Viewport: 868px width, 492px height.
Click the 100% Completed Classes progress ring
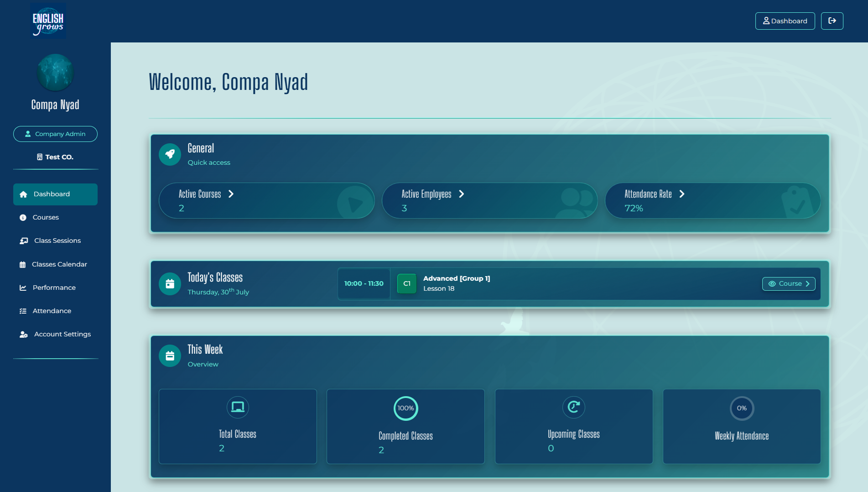tap(405, 408)
